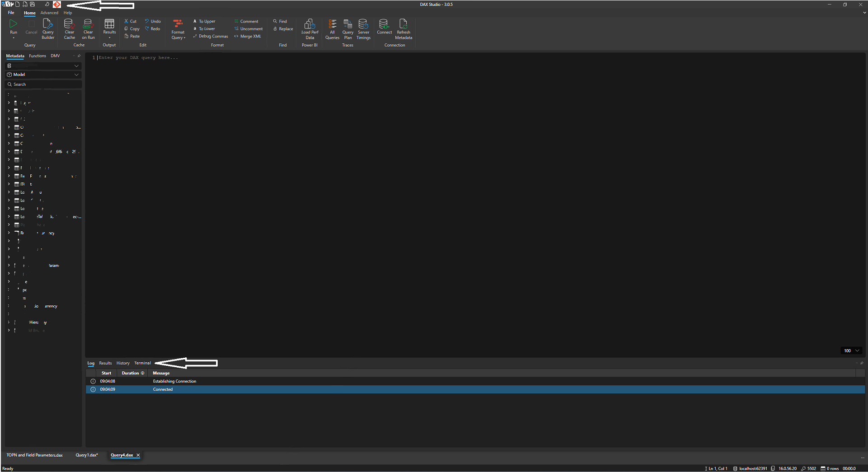Image resolution: width=868 pixels, height=472 pixels.
Task: Toggle Server Timings trace
Action: click(363, 29)
